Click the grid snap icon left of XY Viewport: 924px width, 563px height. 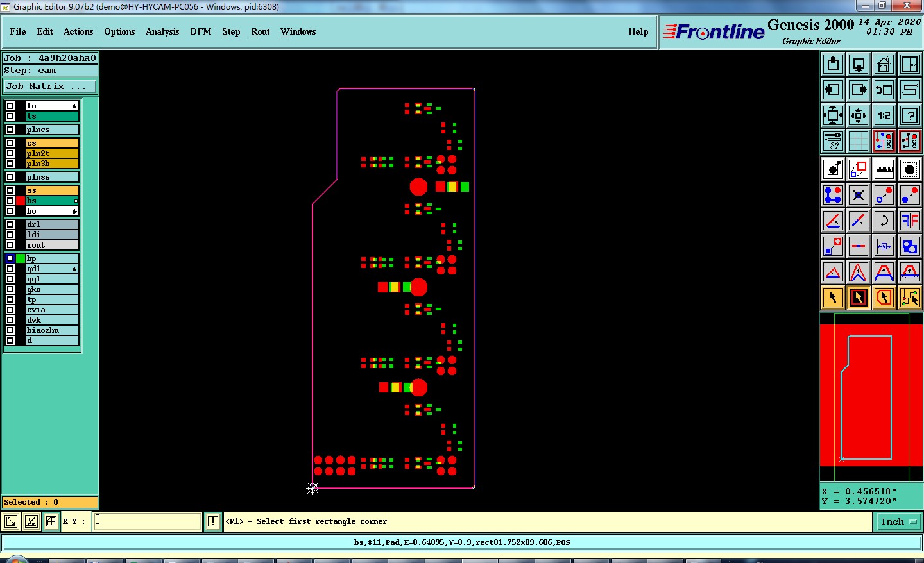coord(51,521)
